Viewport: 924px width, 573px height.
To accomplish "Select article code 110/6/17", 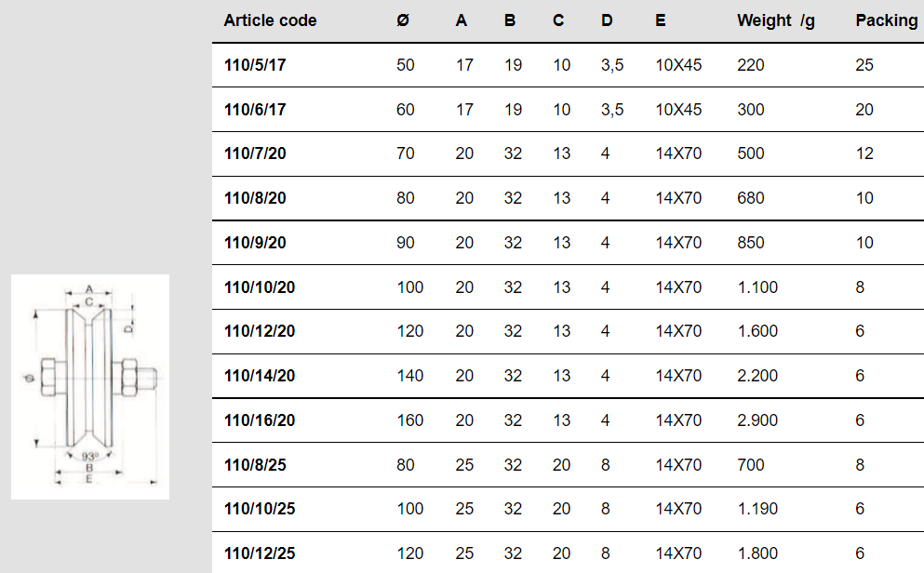I will (255, 110).
